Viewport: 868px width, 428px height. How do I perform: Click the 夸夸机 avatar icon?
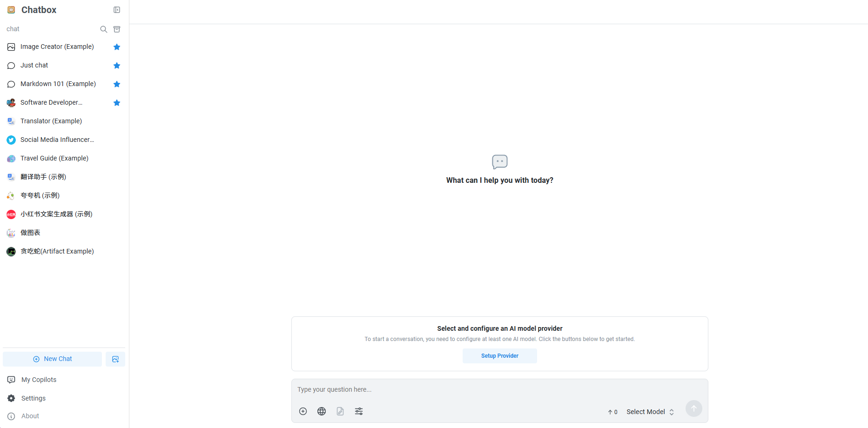pyautogui.click(x=11, y=196)
